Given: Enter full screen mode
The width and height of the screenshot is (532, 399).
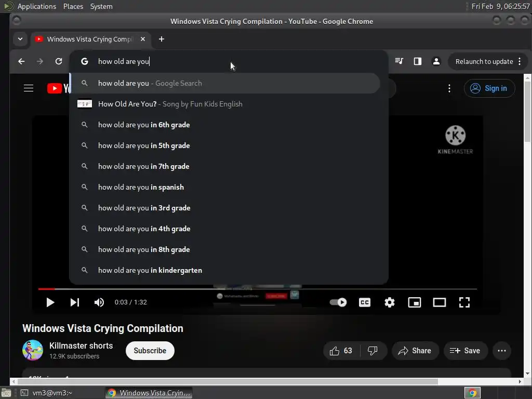Looking at the screenshot, I should pos(464,302).
